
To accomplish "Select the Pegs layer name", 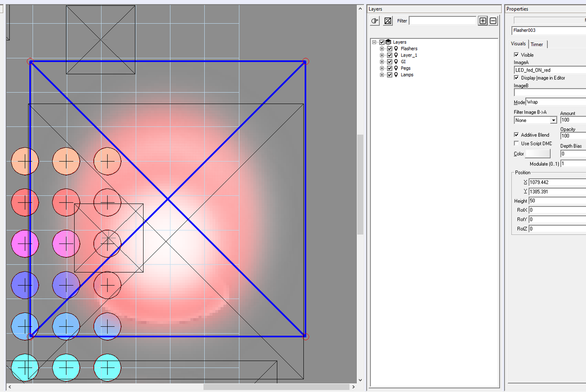I will coord(406,69).
